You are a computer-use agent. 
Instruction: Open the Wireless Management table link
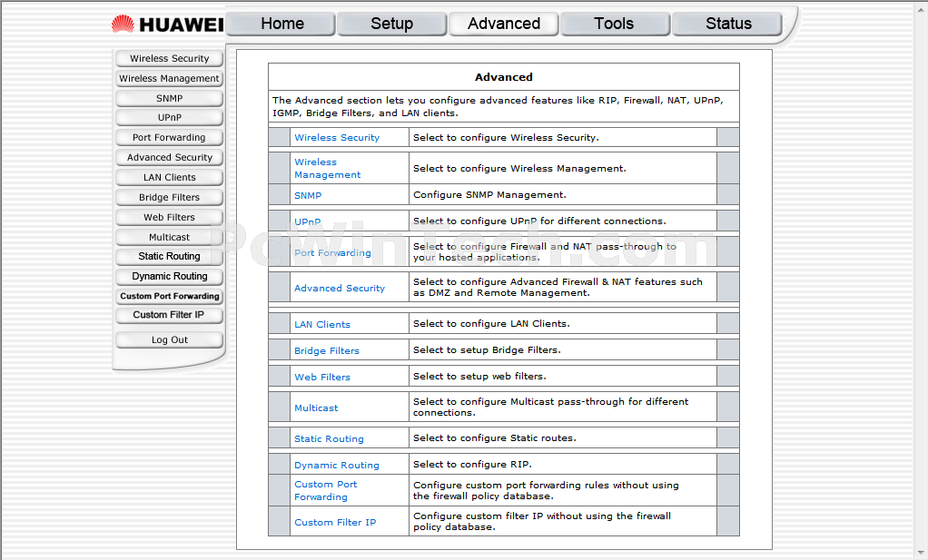(x=327, y=169)
